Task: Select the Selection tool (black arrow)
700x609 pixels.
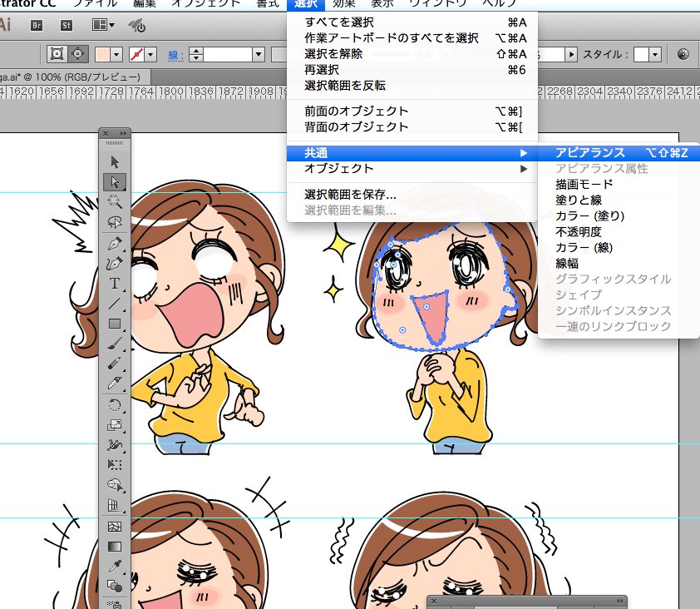Action: (x=115, y=161)
